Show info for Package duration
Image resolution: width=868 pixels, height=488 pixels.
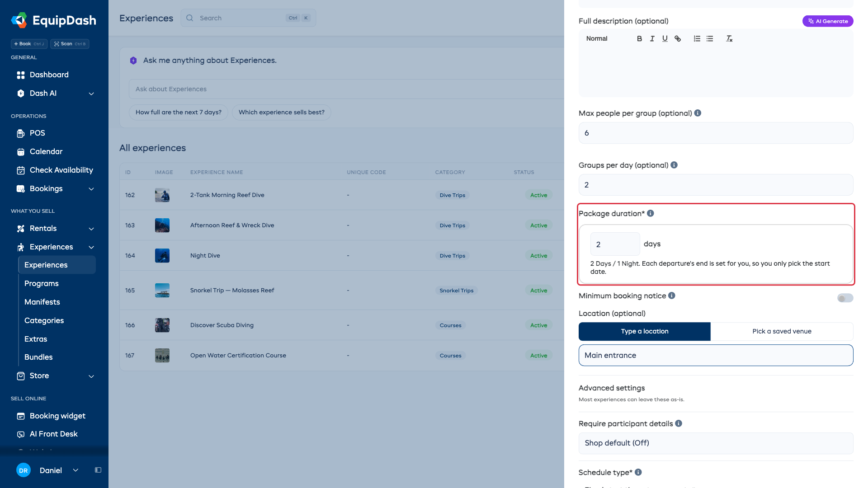651,213
